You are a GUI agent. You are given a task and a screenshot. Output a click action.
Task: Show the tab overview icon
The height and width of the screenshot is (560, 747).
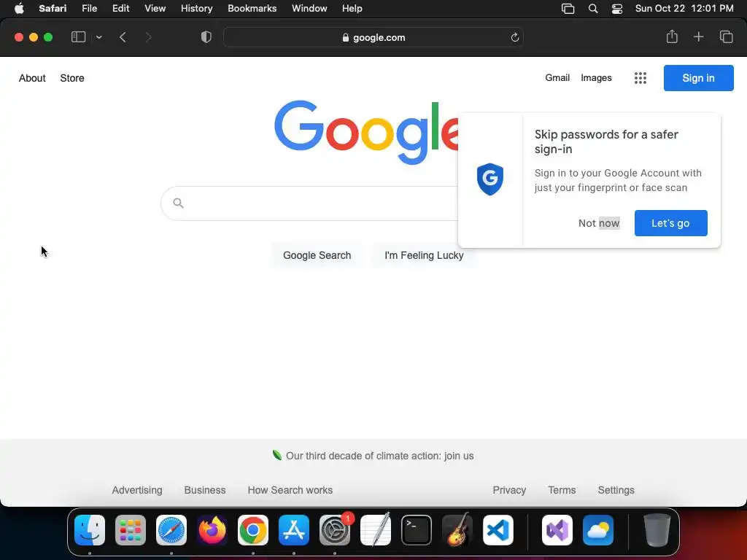tap(726, 36)
